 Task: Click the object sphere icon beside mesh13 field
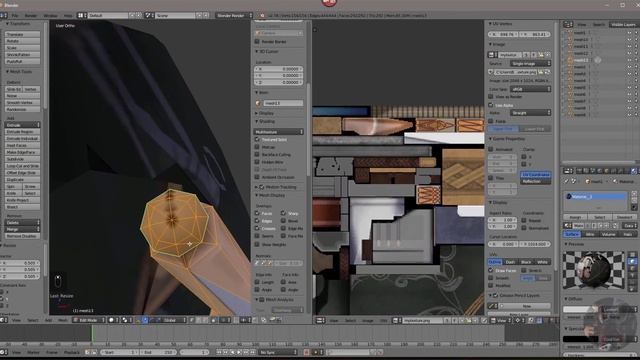click(x=258, y=103)
